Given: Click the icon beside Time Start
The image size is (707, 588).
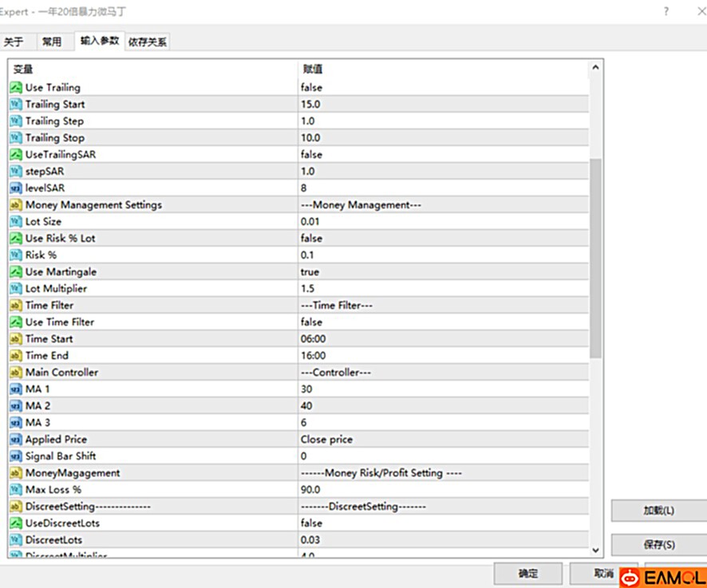Looking at the screenshot, I should pyautogui.click(x=16, y=339).
